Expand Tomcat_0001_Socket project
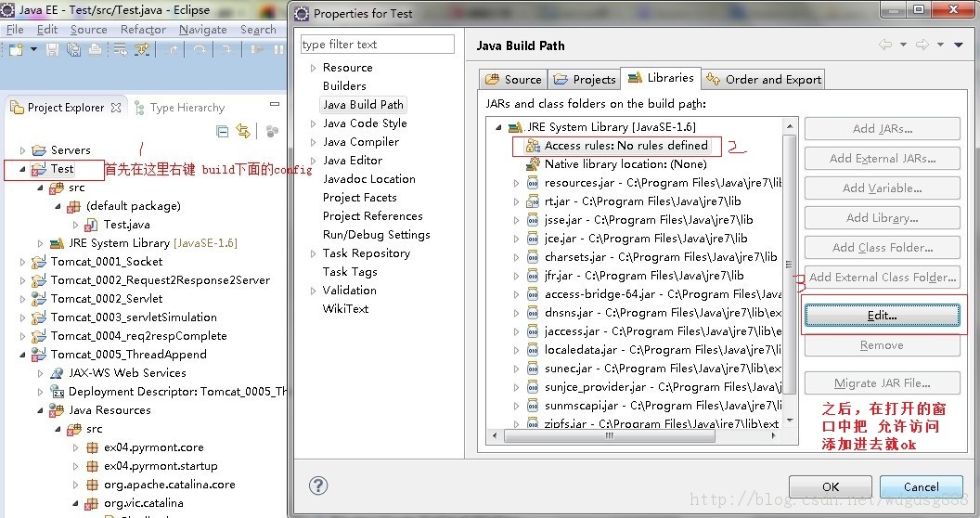 22,262
